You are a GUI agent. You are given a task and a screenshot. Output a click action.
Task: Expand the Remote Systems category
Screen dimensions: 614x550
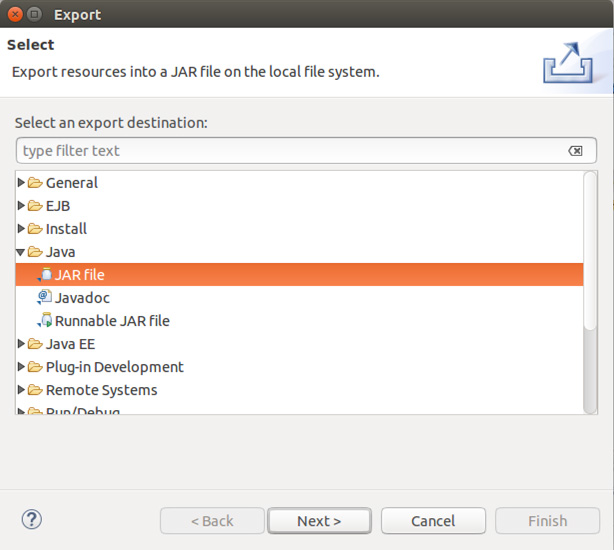click(x=21, y=390)
